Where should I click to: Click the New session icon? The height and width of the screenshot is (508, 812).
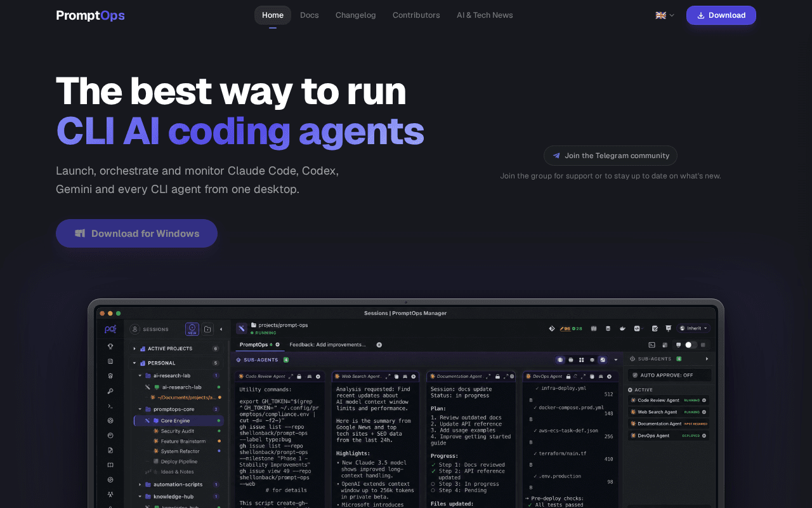[x=192, y=329]
